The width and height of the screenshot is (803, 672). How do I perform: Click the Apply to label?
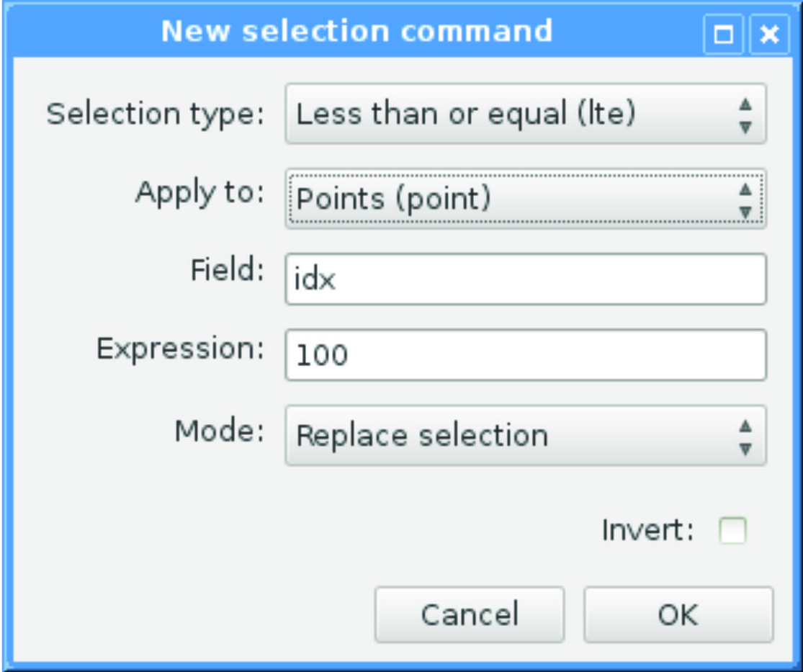click(199, 192)
